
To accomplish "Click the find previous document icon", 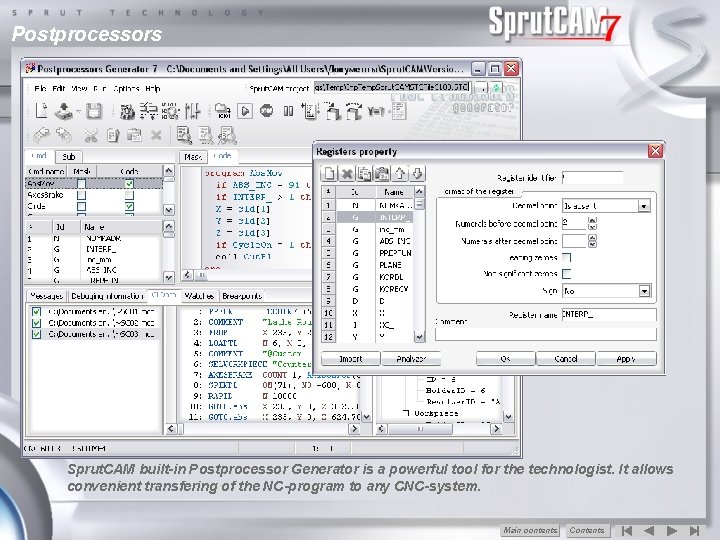I will 227,135.
